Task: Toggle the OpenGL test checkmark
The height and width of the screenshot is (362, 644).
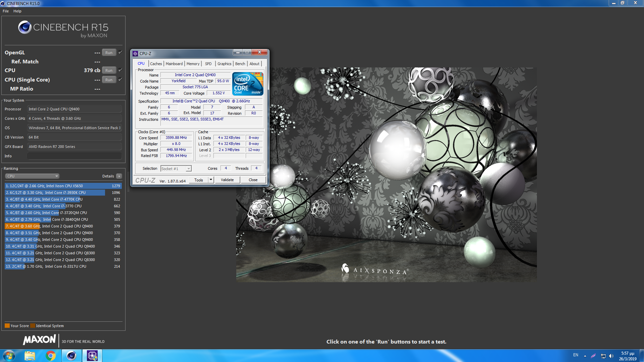Action: 120,52
